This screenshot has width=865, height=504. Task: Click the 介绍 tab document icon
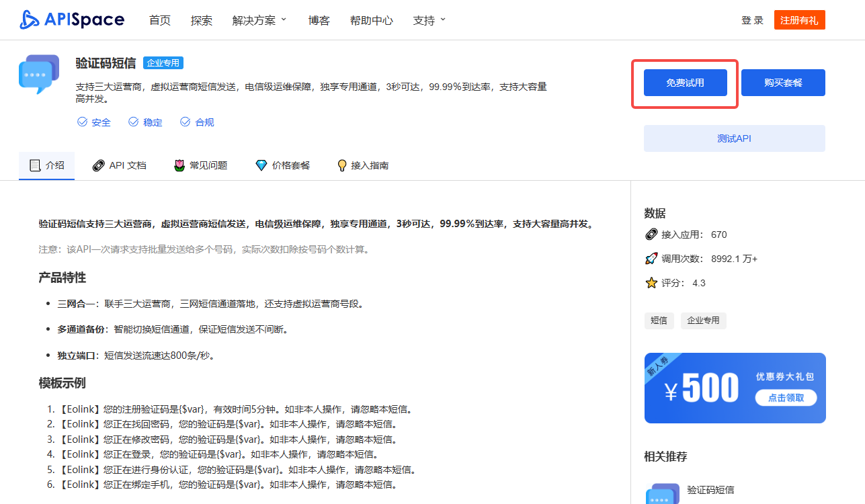tap(35, 165)
